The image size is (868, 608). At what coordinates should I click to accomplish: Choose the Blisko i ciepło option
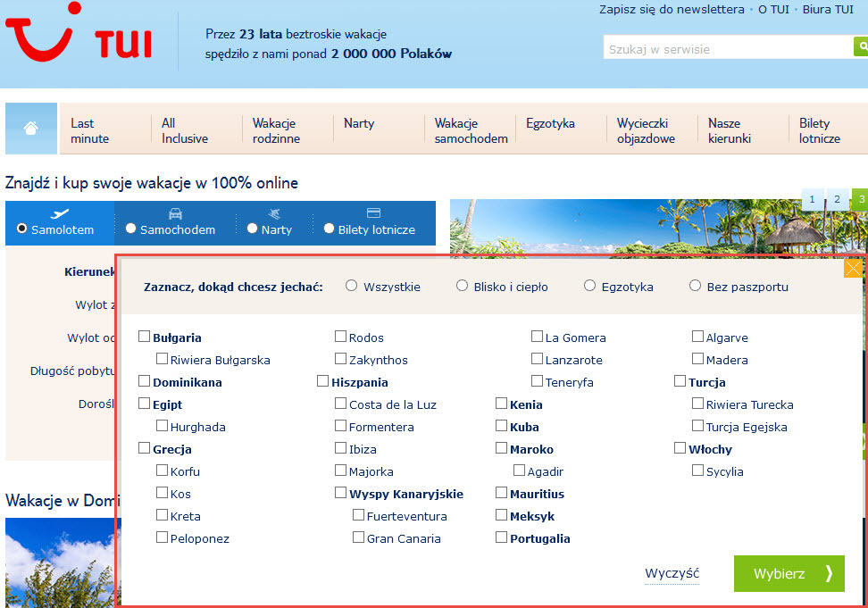[462, 286]
